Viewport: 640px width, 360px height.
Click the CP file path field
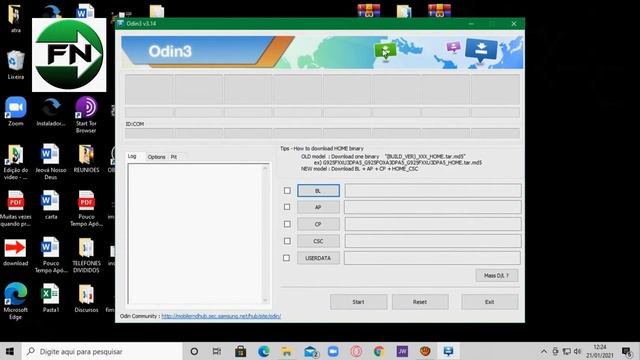tap(433, 224)
